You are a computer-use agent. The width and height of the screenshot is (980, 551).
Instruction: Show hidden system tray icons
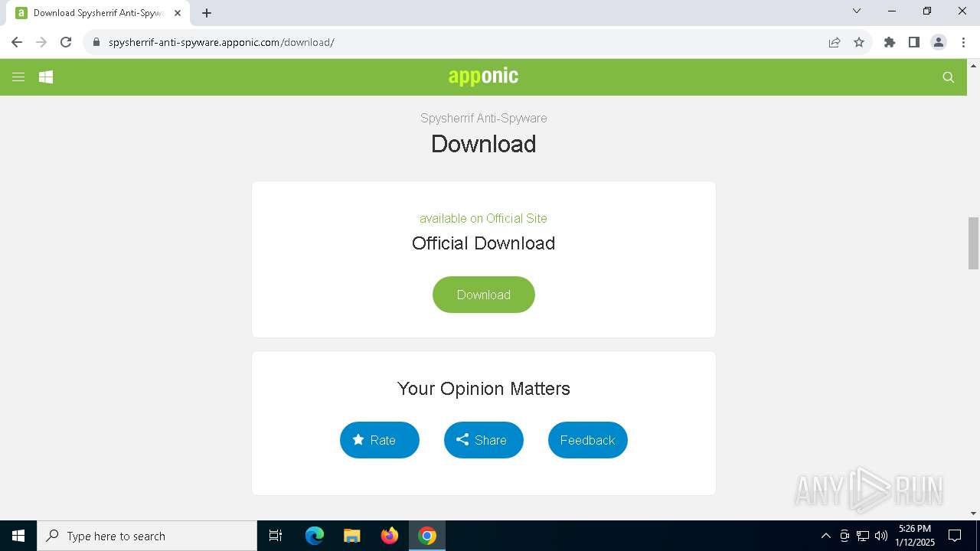pyautogui.click(x=825, y=536)
